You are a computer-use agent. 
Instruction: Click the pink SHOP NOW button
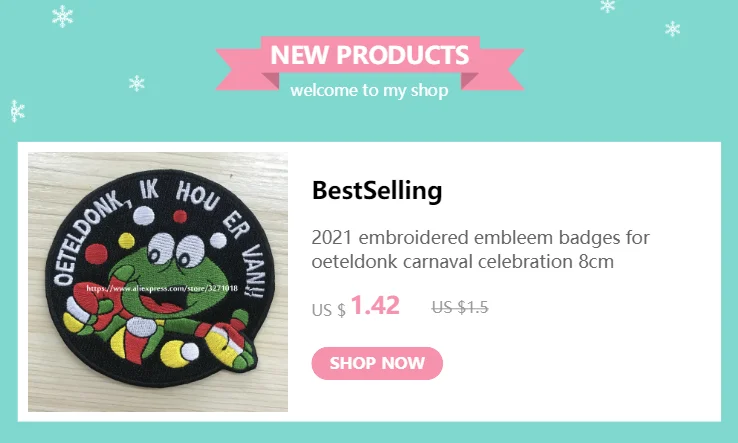[x=377, y=363]
